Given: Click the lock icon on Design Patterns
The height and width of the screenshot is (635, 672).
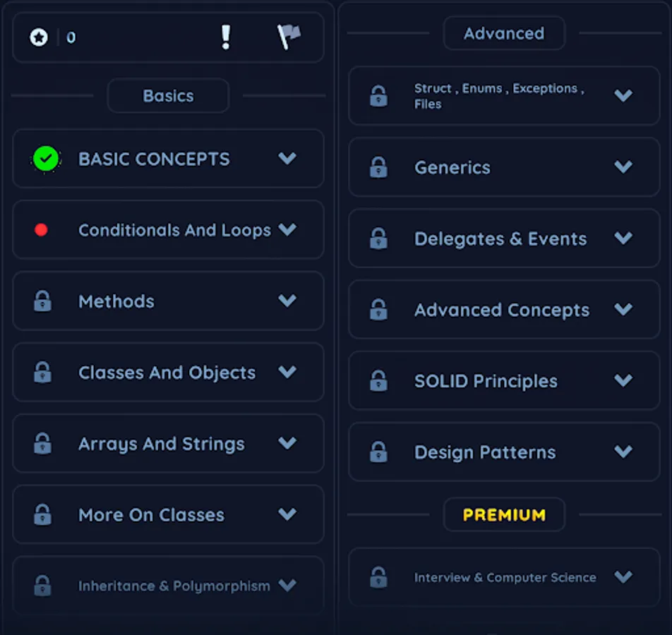Looking at the screenshot, I should 378,452.
